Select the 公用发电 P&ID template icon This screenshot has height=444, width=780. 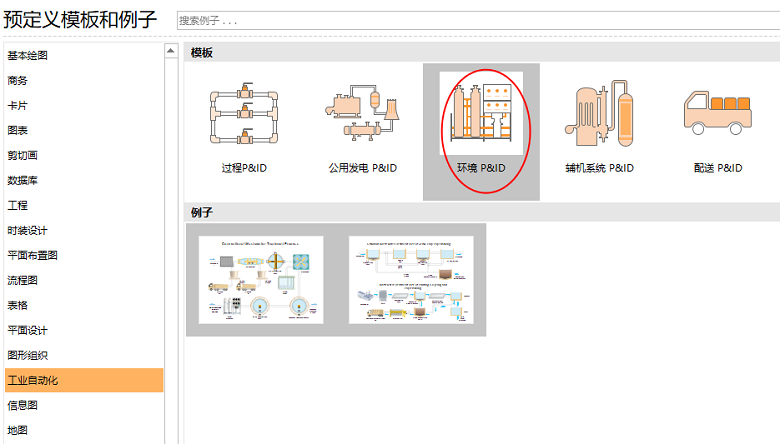[362, 115]
